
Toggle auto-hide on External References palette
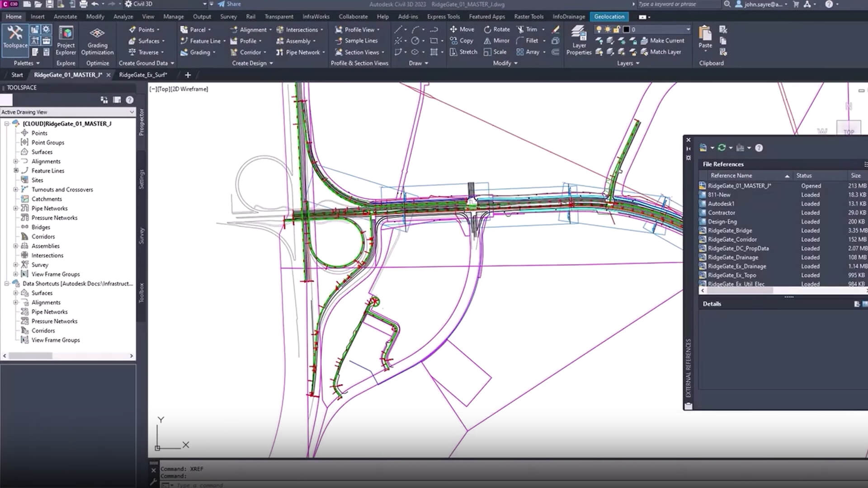click(689, 149)
